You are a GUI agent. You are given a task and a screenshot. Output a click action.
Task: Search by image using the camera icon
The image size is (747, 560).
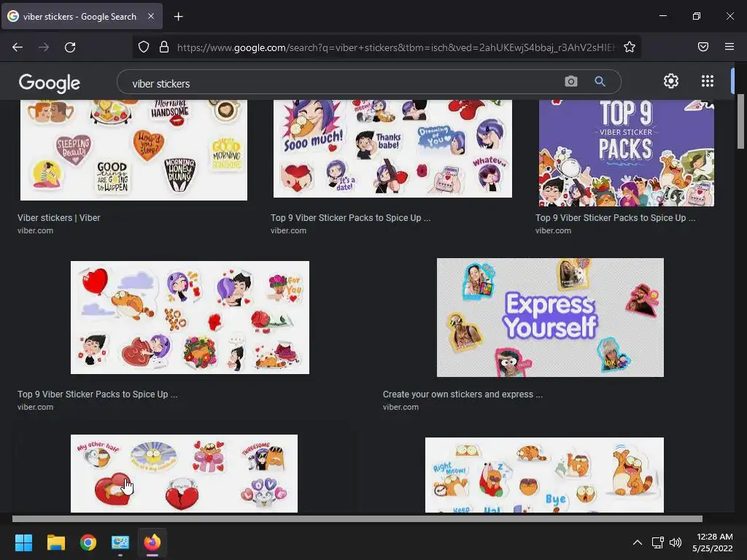570,82
